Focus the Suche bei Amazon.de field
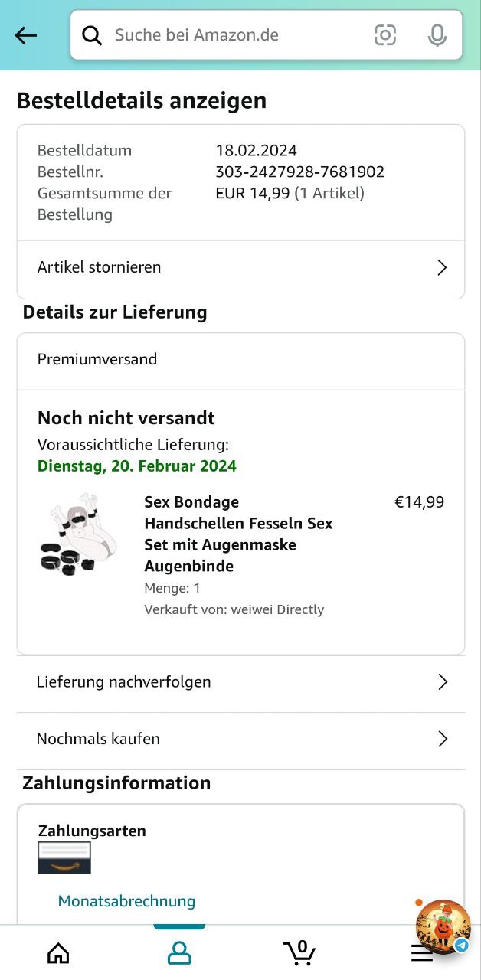 click(230, 35)
